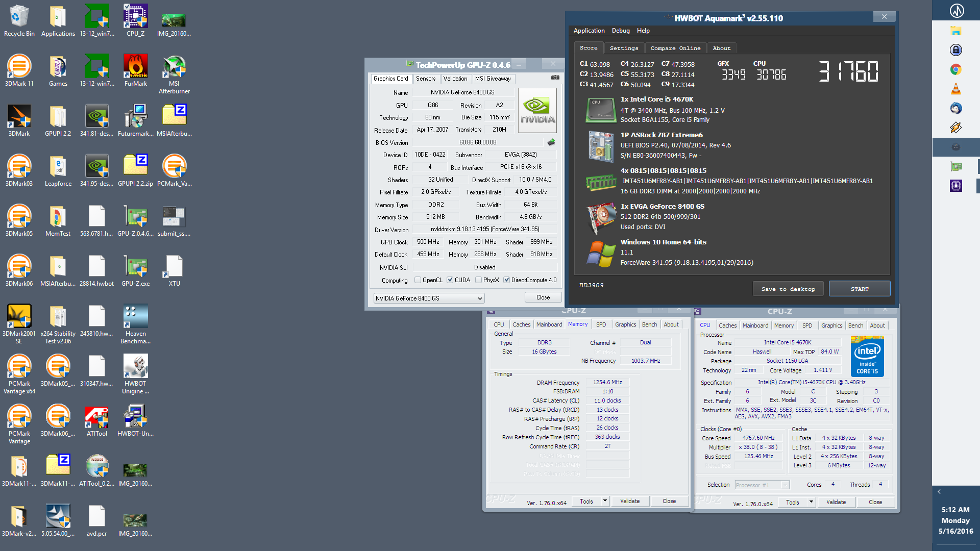Image resolution: width=980 pixels, height=551 pixels.
Task: Click Core Speed value 4767.60 MHz
Action: coord(758,438)
